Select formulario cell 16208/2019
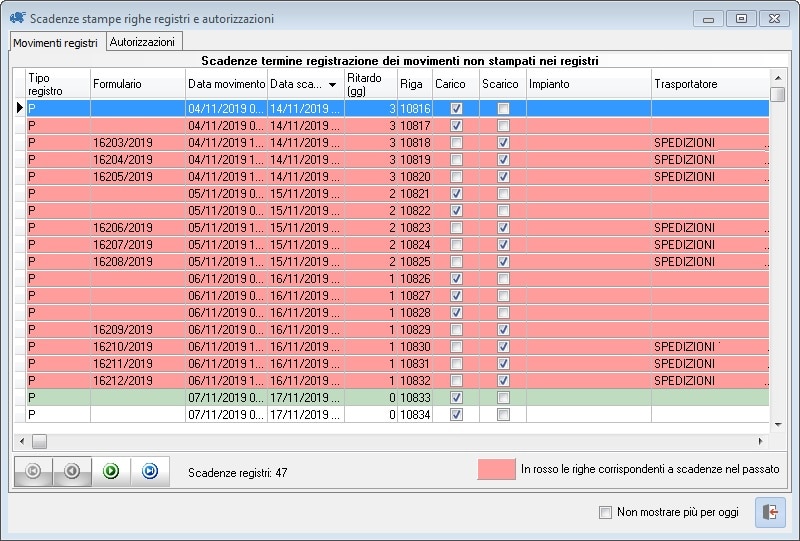Image resolution: width=800 pixels, height=541 pixels. [x=138, y=261]
